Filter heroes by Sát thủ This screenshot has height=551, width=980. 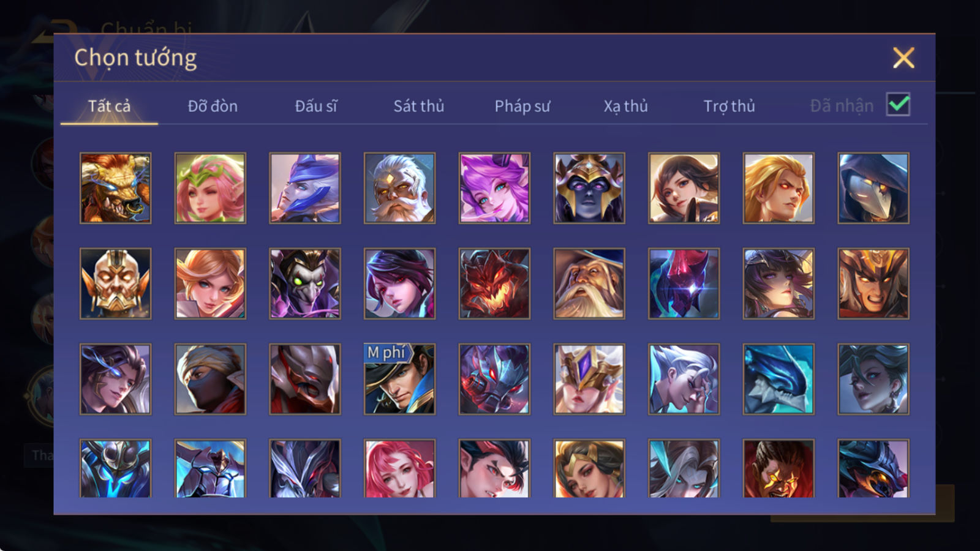coord(419,106)
